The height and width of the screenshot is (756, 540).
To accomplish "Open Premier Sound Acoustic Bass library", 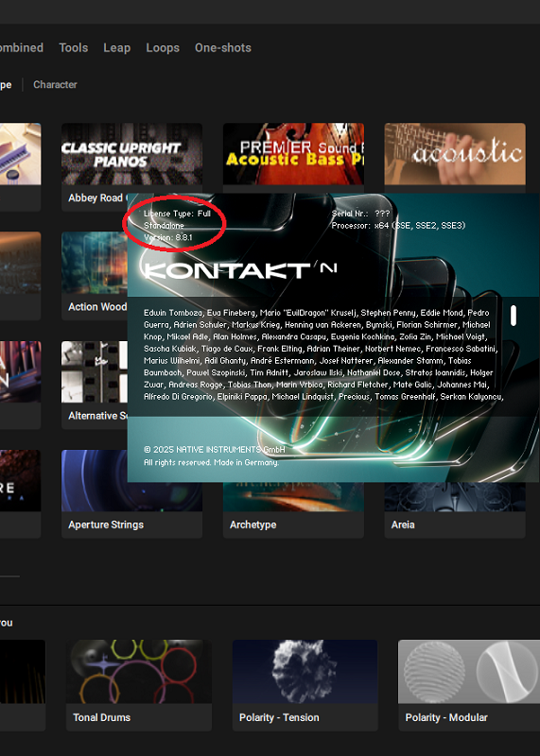I will (x=293, y=154).
